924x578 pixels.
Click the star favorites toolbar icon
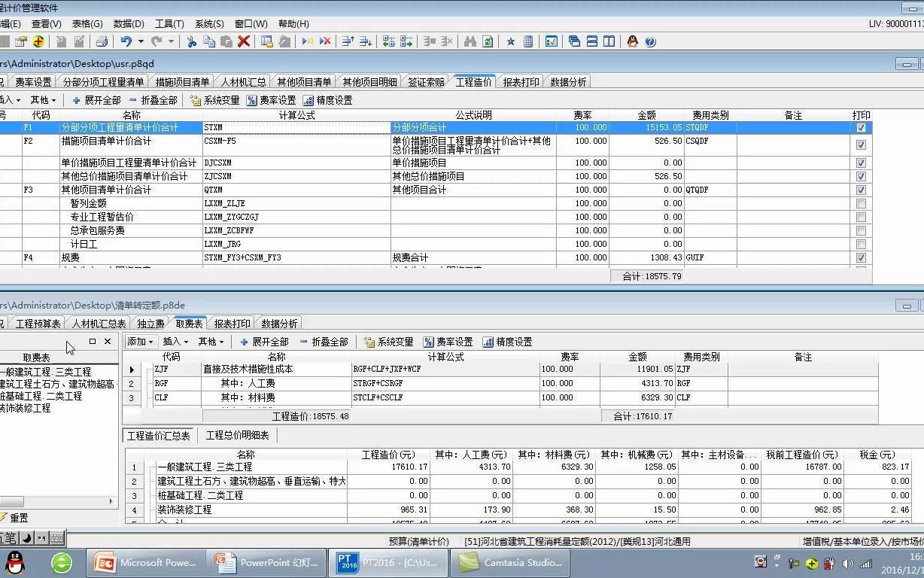tap(511, 41)
